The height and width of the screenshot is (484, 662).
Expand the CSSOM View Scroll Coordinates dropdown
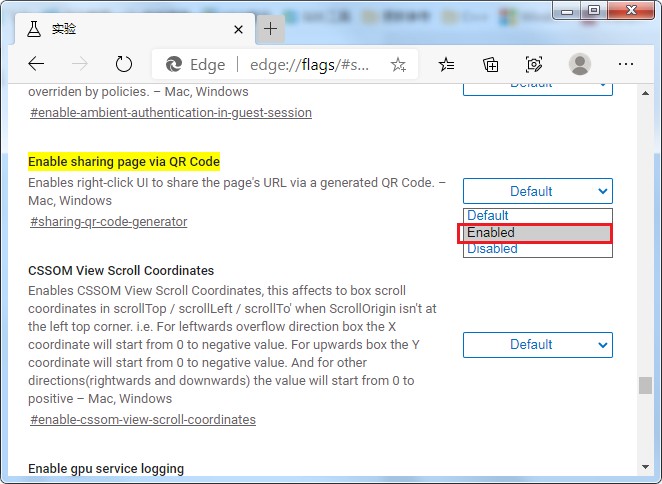pos(537,344)
